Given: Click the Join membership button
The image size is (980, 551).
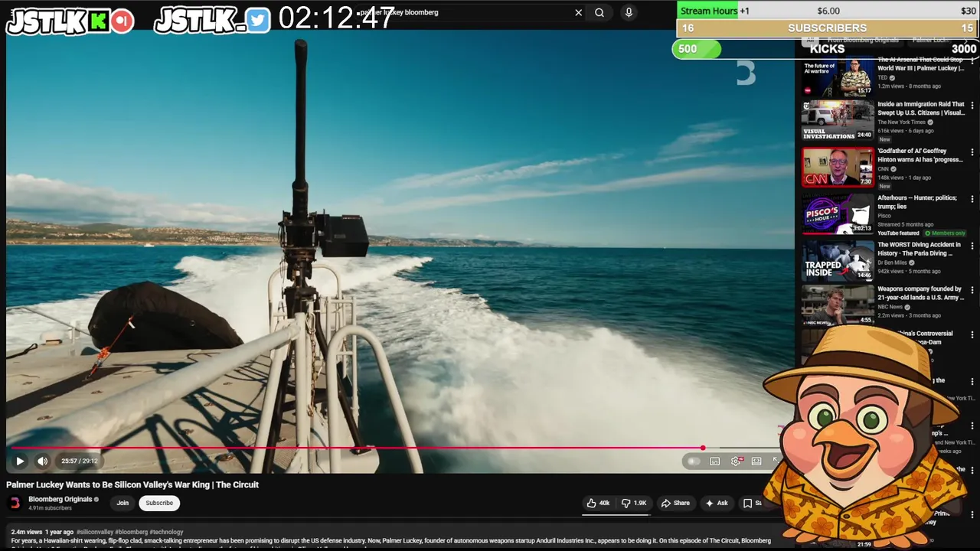Looking at the screenshot, I should click(122, 503).
